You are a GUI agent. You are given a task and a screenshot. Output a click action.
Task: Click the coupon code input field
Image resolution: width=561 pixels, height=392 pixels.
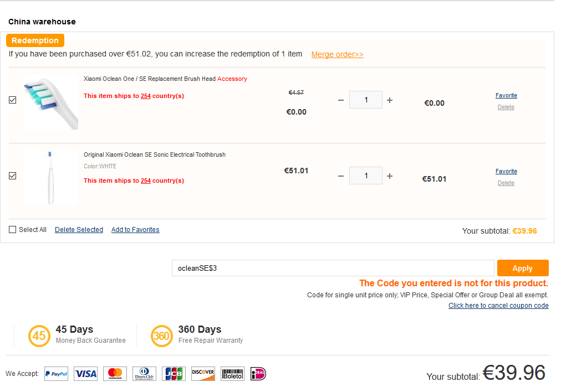[x=333, y=268]
